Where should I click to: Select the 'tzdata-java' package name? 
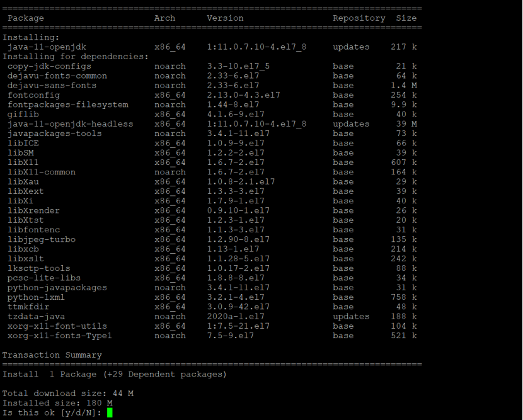(x=36, y=317)
